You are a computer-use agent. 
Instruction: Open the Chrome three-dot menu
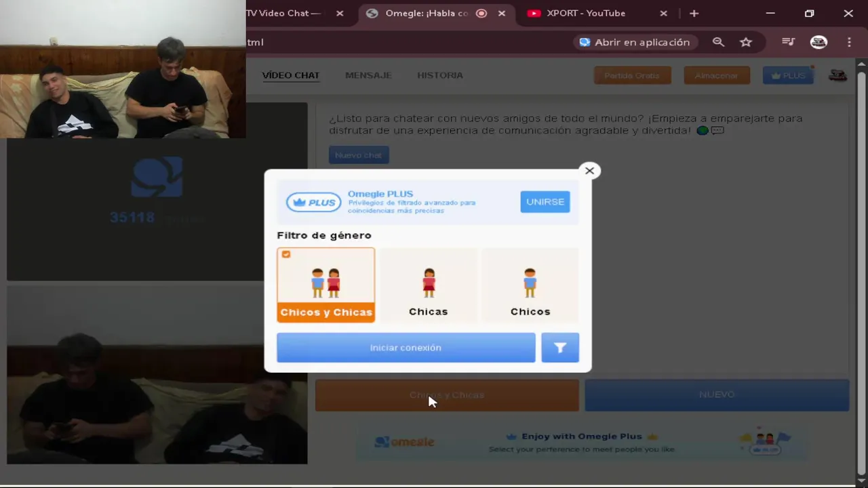click(849, 42)
